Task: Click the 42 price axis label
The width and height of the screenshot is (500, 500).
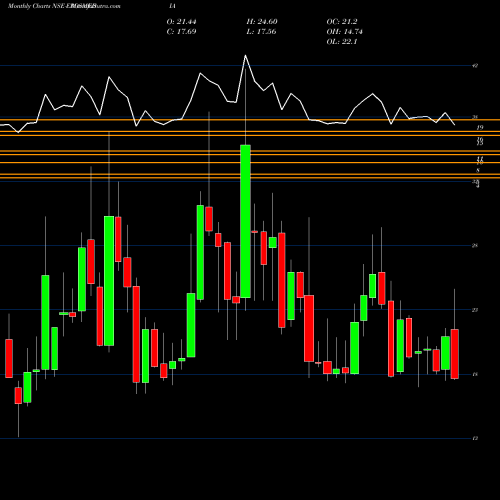Action: coord(475,66)
